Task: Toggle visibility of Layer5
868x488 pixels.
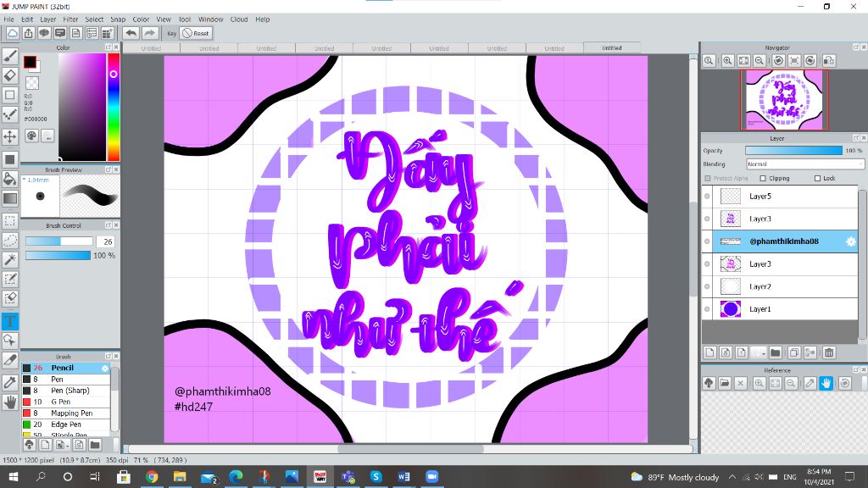Action: [707, 197]
